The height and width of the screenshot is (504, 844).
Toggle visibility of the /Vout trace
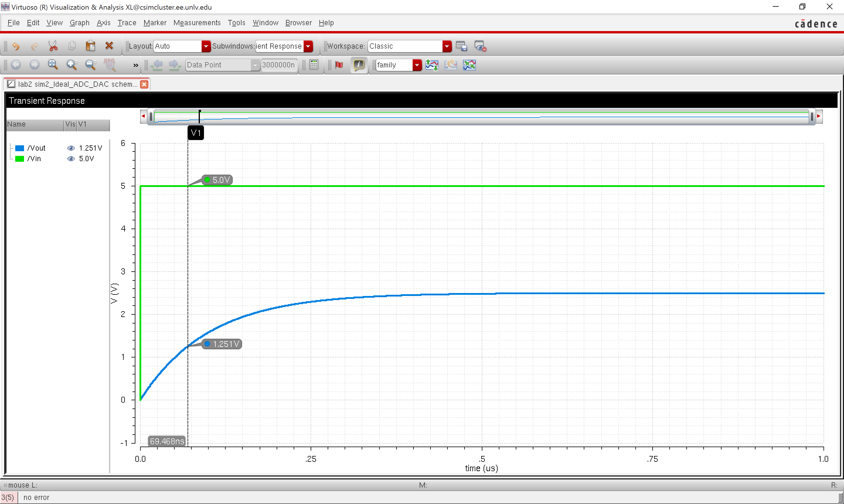click(71, 148)
